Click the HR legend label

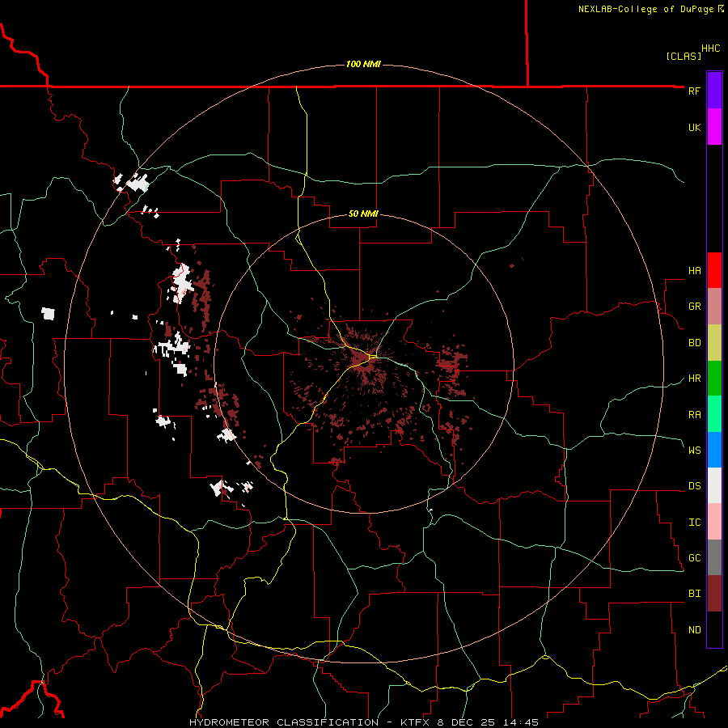click(694, 379)
